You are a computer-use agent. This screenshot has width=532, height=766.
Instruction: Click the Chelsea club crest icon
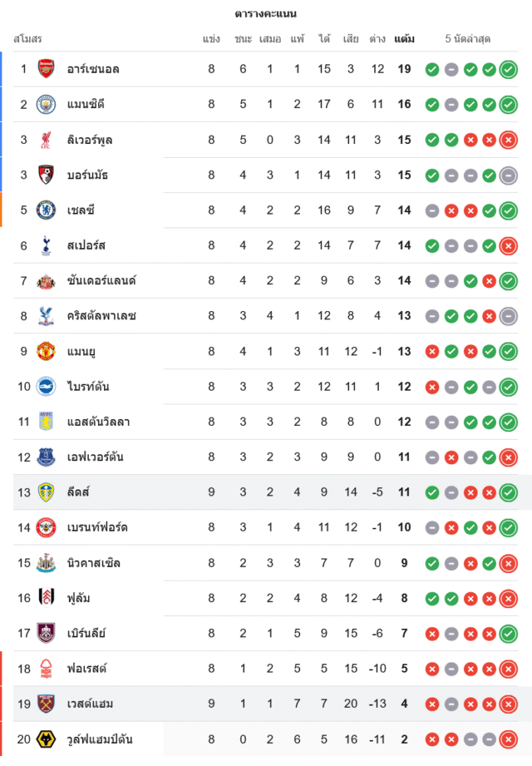click(46, 210)
